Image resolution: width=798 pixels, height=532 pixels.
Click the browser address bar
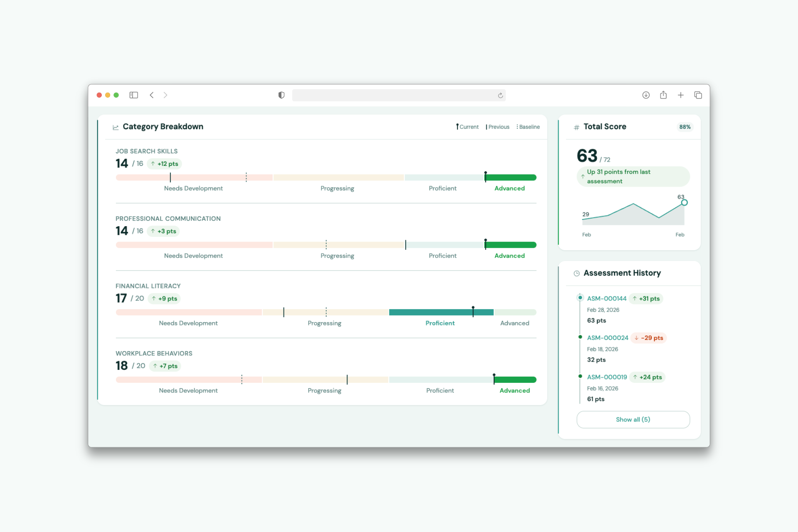pyautogui.click(x=395, y=95)
